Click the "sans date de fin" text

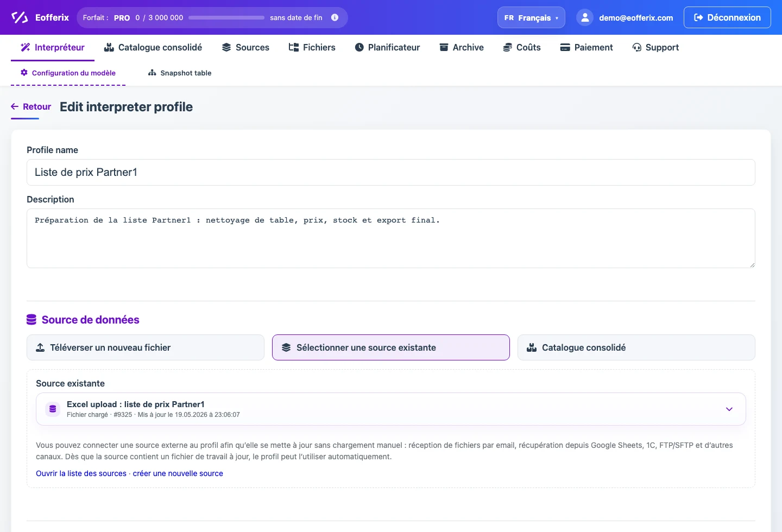tap(296, 18)
